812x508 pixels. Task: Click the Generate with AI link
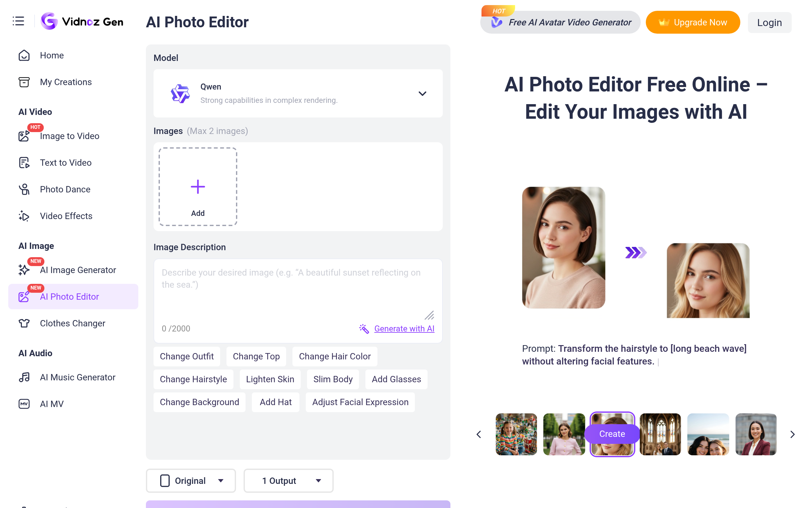(x=404, y=329)
